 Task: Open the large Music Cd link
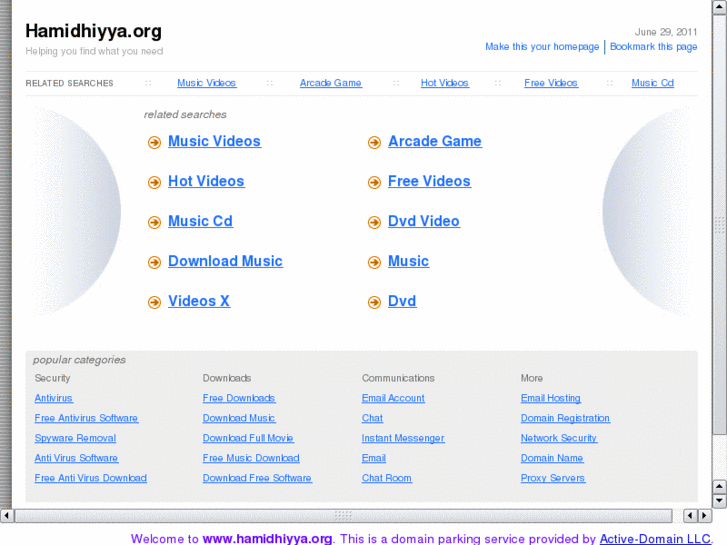click(x=200, y=221)
